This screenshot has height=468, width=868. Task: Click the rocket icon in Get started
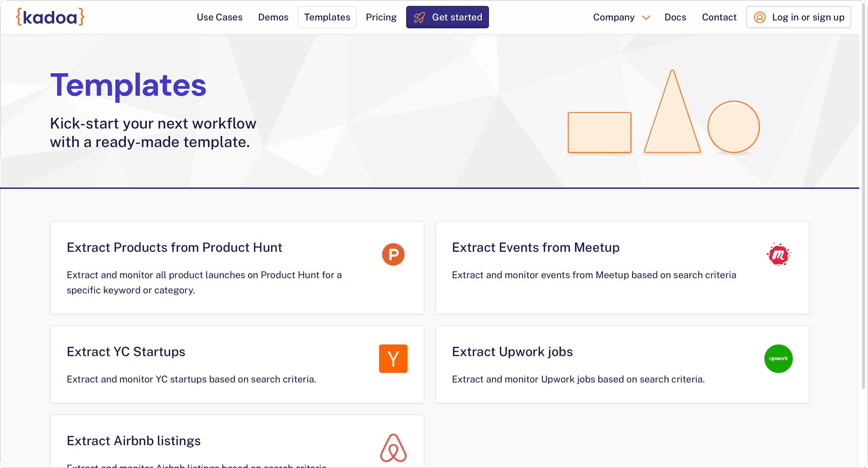point(419,18)
